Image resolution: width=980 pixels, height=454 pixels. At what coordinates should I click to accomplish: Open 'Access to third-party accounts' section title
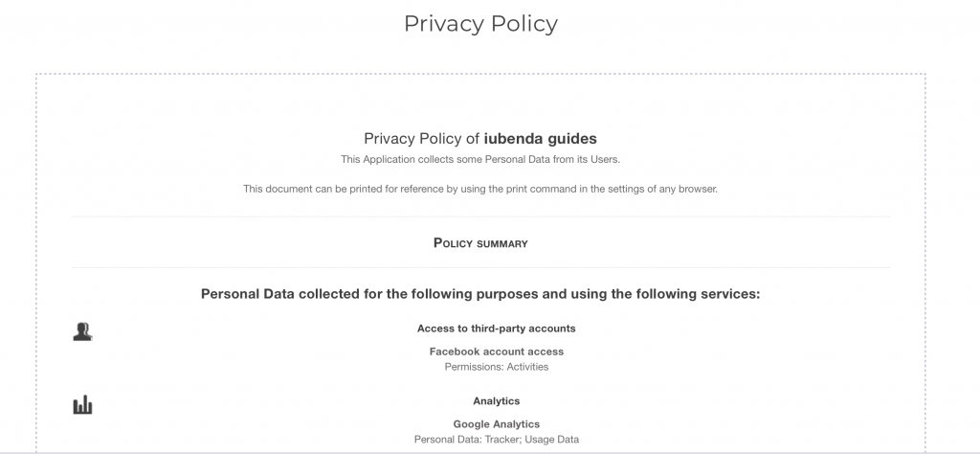coord(496,329)
